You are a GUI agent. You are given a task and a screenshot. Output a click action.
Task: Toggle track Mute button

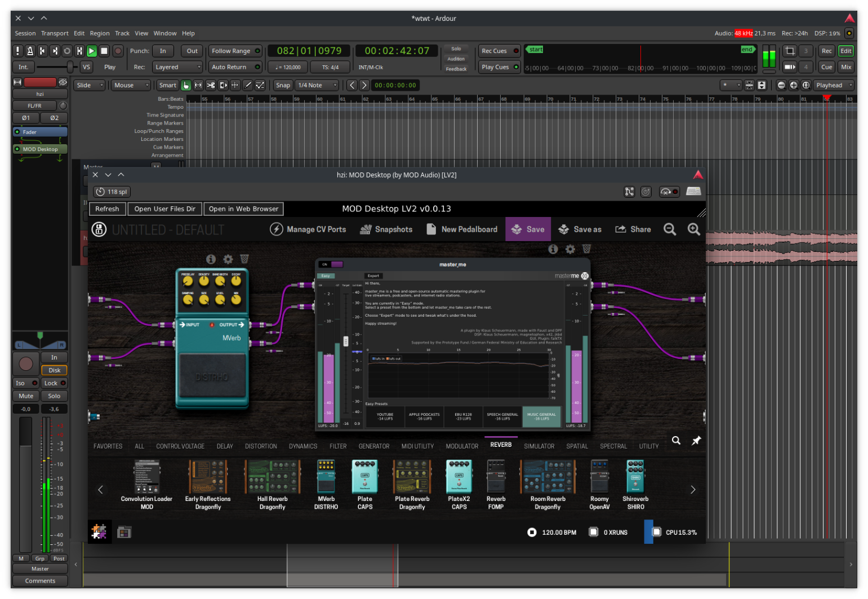[x=26, y=396]
